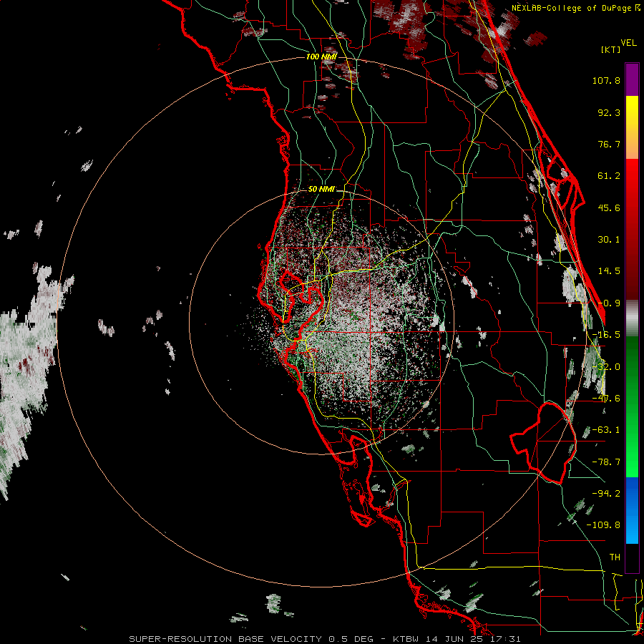Click the Super-Resolution Base Velocity caption
This screenshot has width=644, height=644.
point(324,639)
